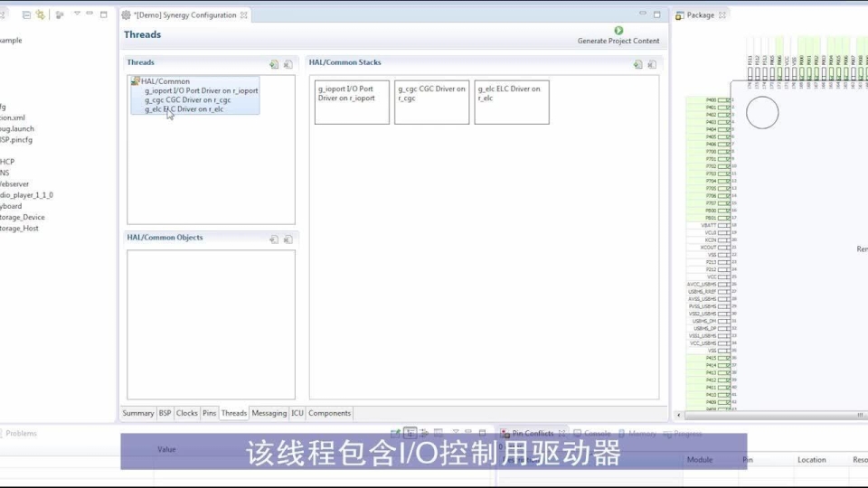The image size is (868, 488).
Task: Maximize the Synergy Configuration editor area
Action: tap(657, 14)
